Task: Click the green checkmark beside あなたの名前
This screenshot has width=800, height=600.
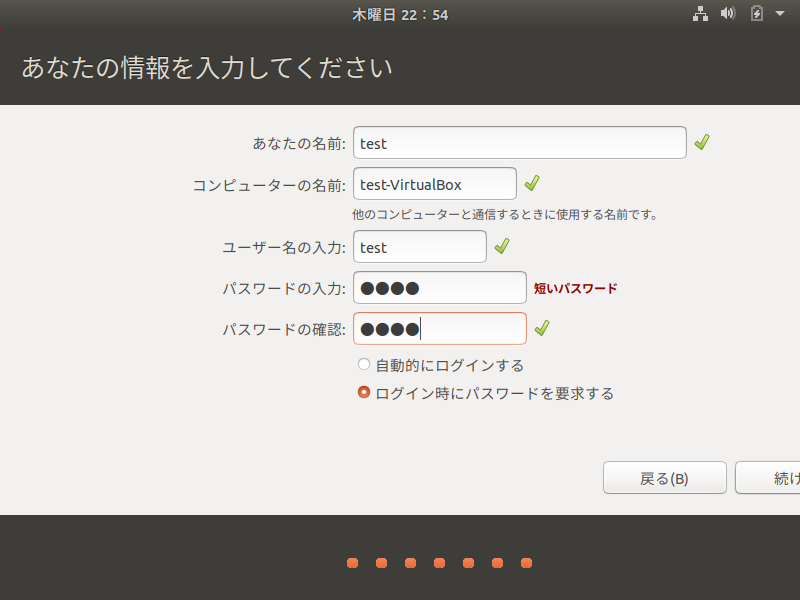Action: (702, 142)
